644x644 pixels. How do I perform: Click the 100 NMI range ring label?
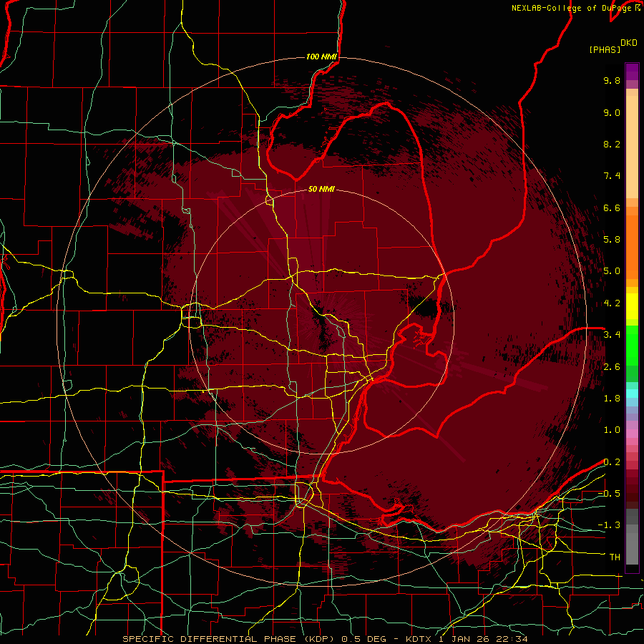pyautogui.click(x=321, y=57)
